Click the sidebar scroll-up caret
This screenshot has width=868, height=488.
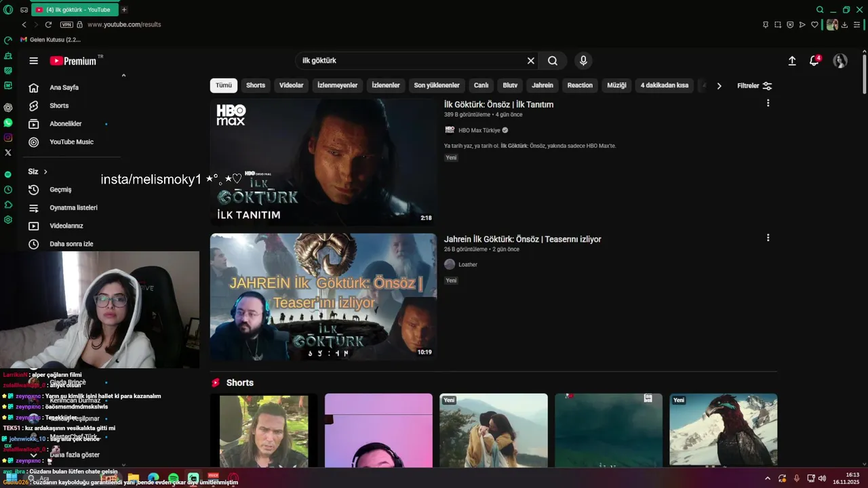pos(123,76)
